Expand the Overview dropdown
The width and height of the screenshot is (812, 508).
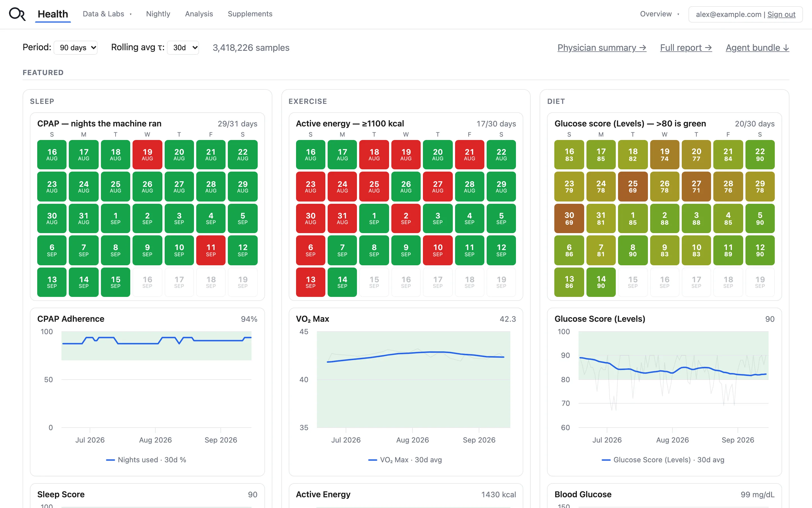[660, 14]
